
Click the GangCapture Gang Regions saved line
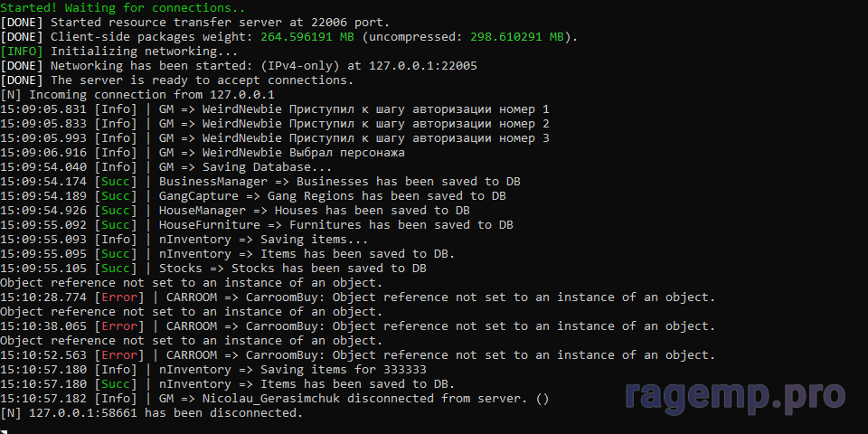click(331, 195)
